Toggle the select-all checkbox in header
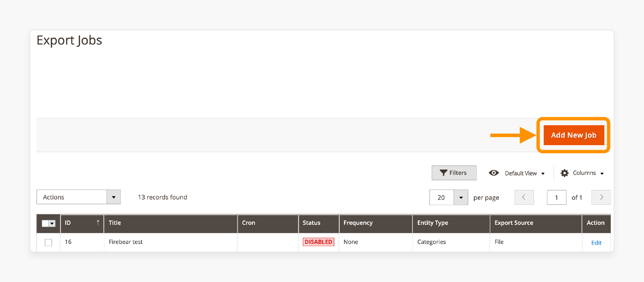The height and width of the screenshot is (282, 644). coord(45,223)
